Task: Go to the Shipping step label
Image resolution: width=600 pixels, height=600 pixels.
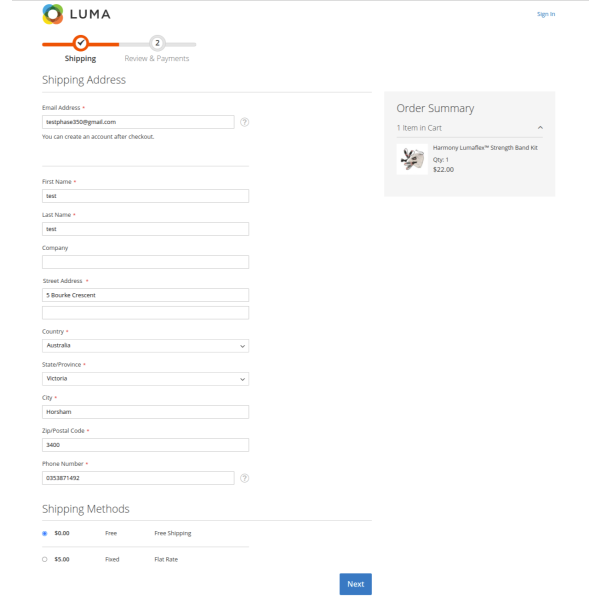Action: [81, 59]
